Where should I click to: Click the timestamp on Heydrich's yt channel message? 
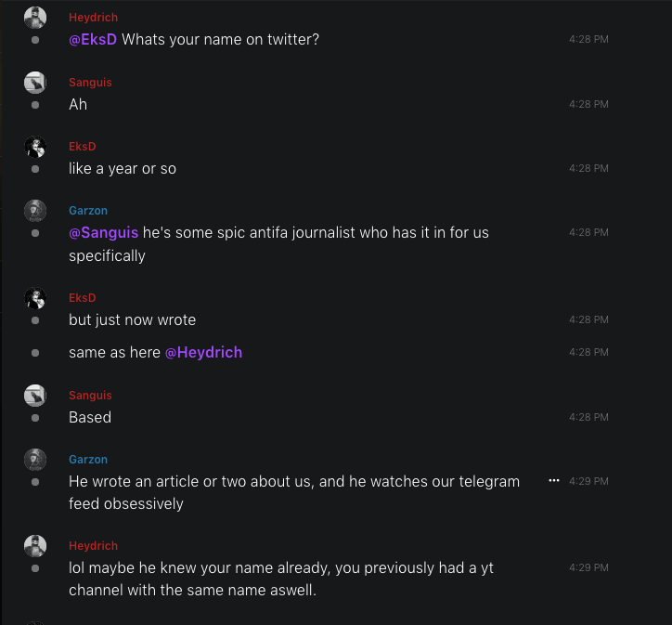point(588,567)
